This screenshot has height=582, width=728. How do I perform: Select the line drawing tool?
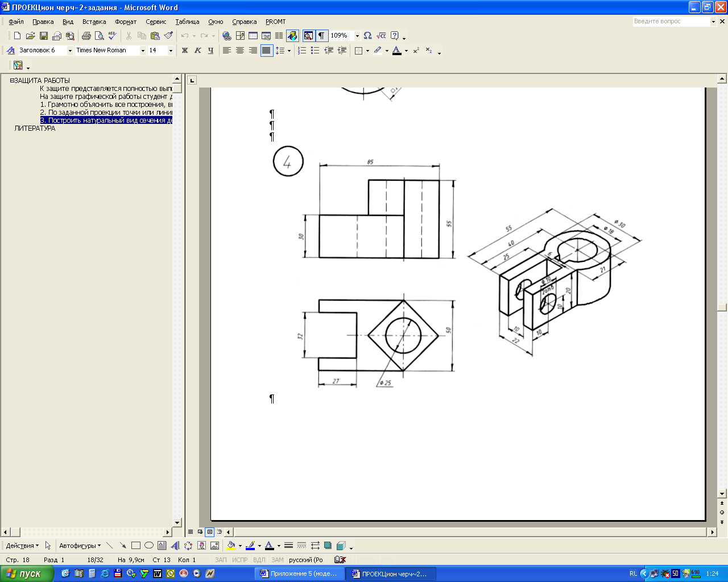click(110, 546)
